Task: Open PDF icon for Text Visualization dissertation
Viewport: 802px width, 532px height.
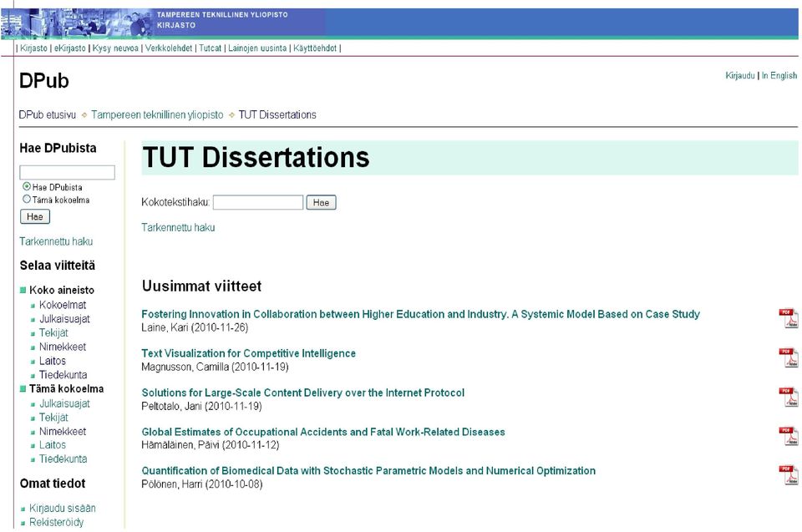Action: (x=788, y=357)
